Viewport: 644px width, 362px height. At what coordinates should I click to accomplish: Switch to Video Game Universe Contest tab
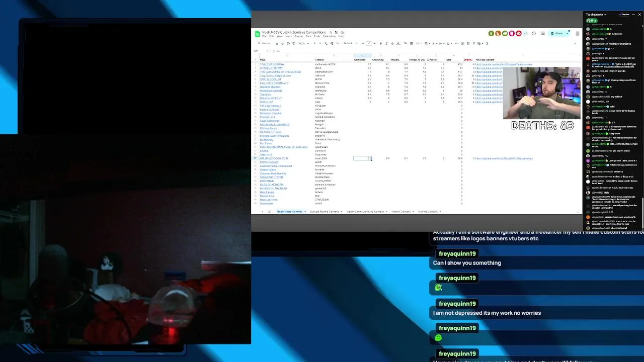point(365,212)
